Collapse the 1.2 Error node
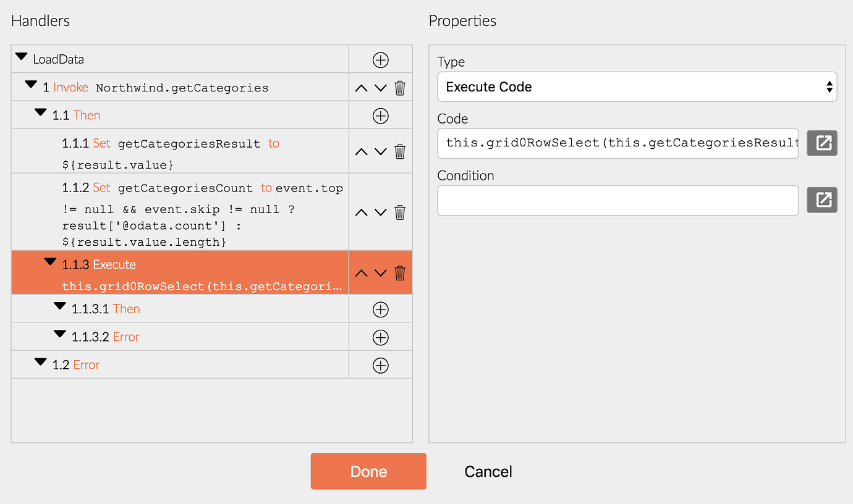Image resolution: width=853 pixels, height=504 pixels. (x=41, y=362)
